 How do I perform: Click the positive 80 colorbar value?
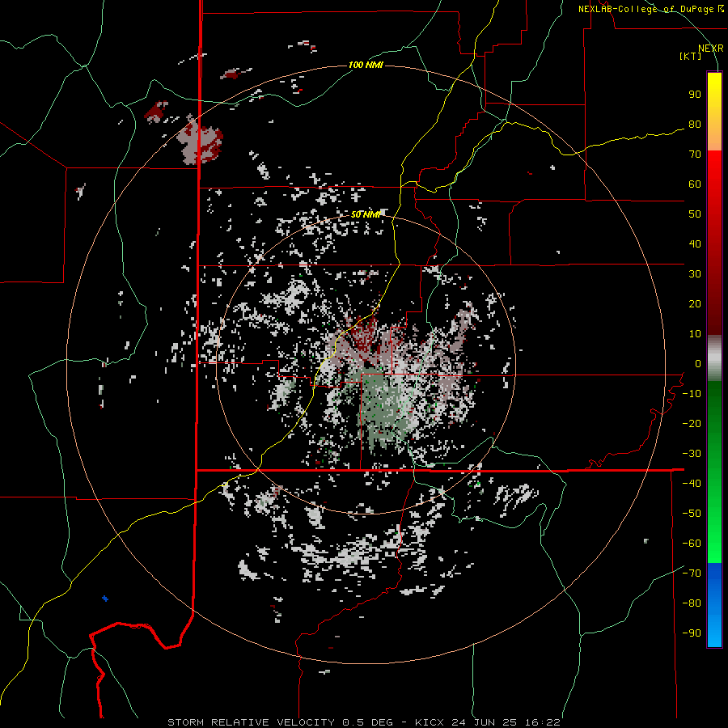point(695,124)
